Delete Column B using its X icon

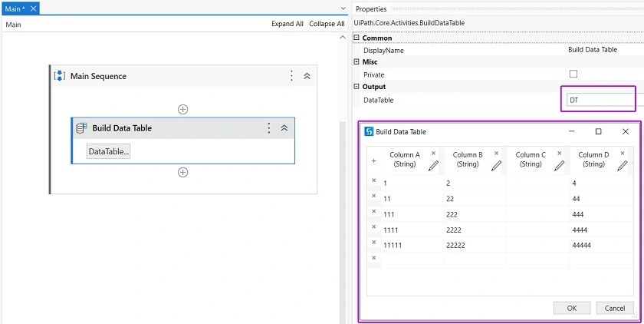[x=496, y=153]
